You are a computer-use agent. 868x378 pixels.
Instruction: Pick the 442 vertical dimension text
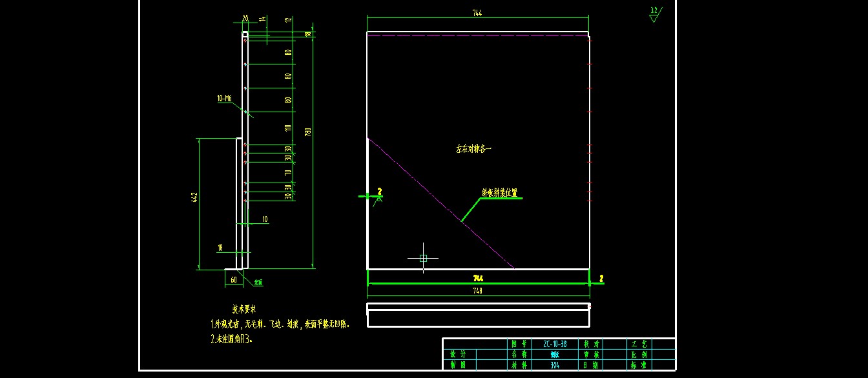(194, 197)
